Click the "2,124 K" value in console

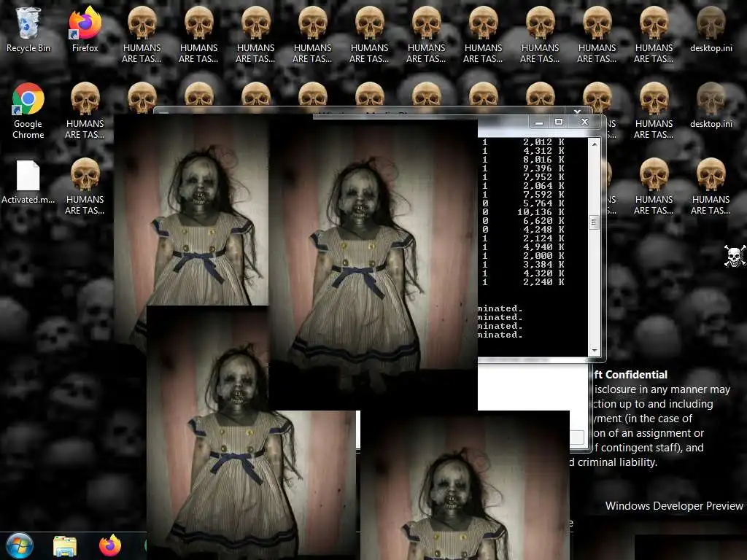click(x=543, y=238)
